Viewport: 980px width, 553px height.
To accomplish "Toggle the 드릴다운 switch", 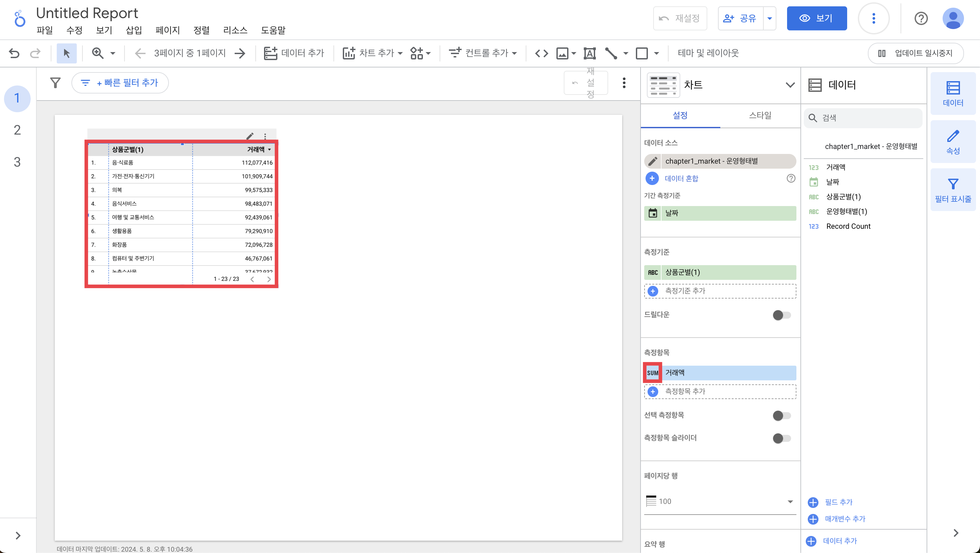I will pyautogui.click(x=781, y=315).
